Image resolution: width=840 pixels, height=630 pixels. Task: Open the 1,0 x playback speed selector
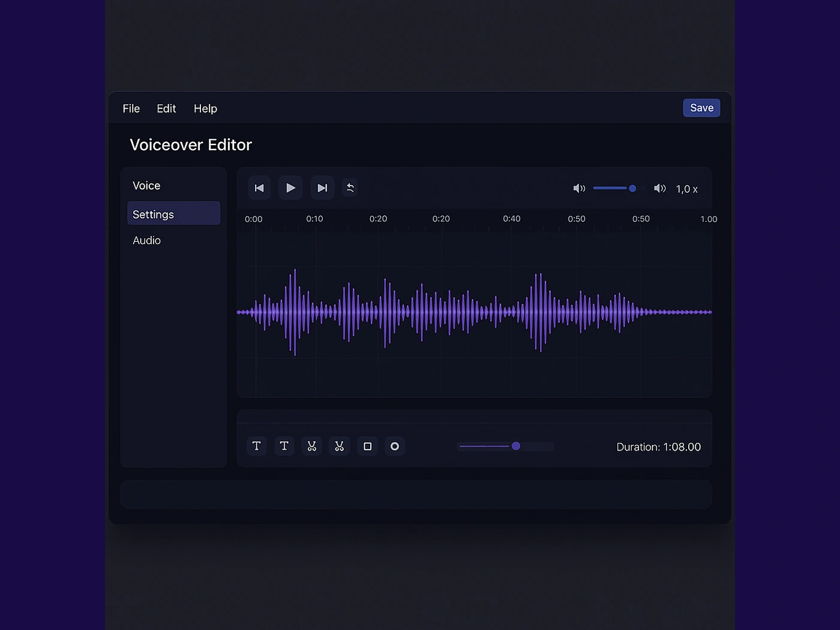(686, 188)
